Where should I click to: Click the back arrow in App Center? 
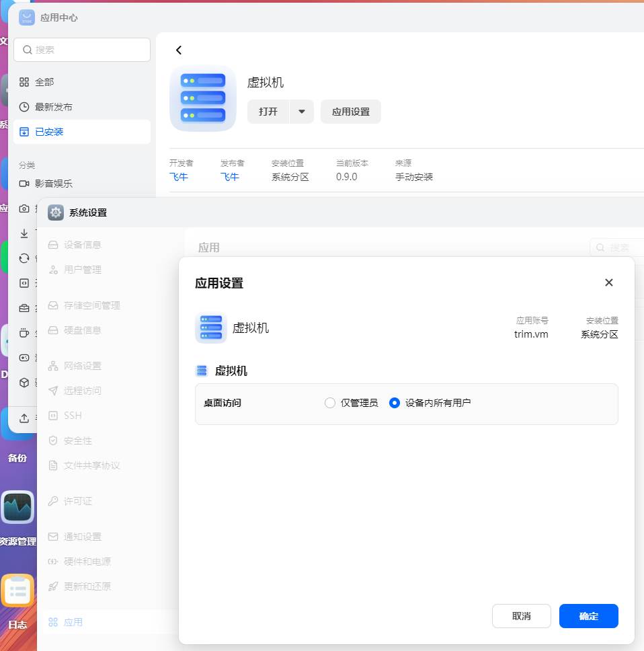point(178,50)
